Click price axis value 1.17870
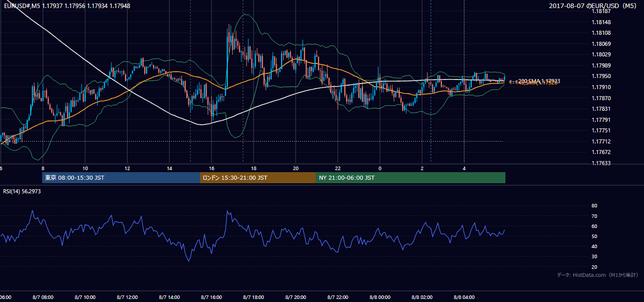644x302 pixels. point(601,98)
